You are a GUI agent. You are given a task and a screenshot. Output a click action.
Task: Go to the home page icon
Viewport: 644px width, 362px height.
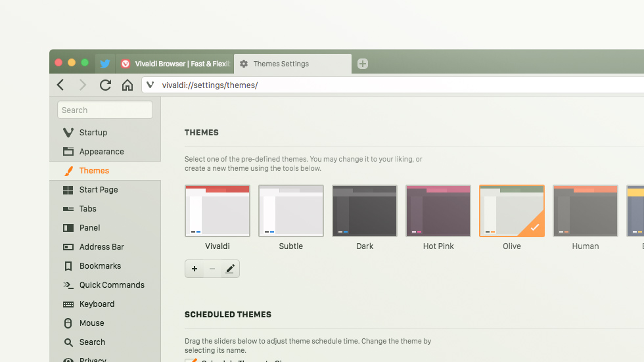point(127,85)
